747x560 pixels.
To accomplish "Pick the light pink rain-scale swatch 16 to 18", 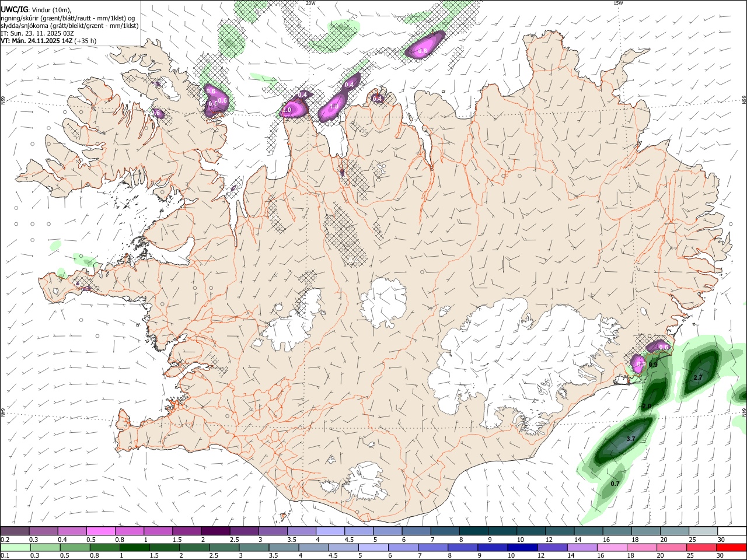I will (612, 547).
